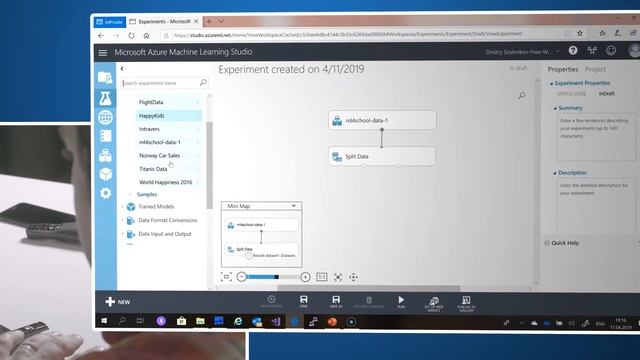
Task: Click the browser back arrow
Action: [x=101, y=36]
